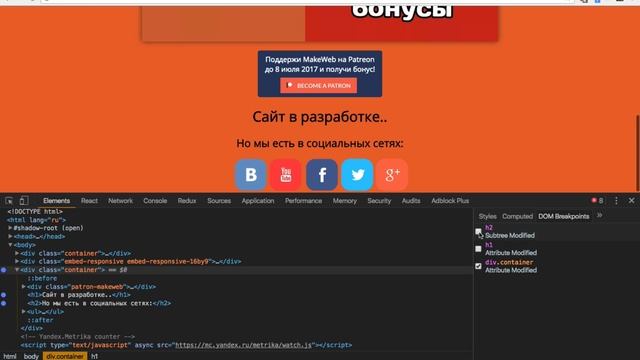The image size is (640, 360).
Task: Switch sidebar to Computed tab
Action: 518,216
